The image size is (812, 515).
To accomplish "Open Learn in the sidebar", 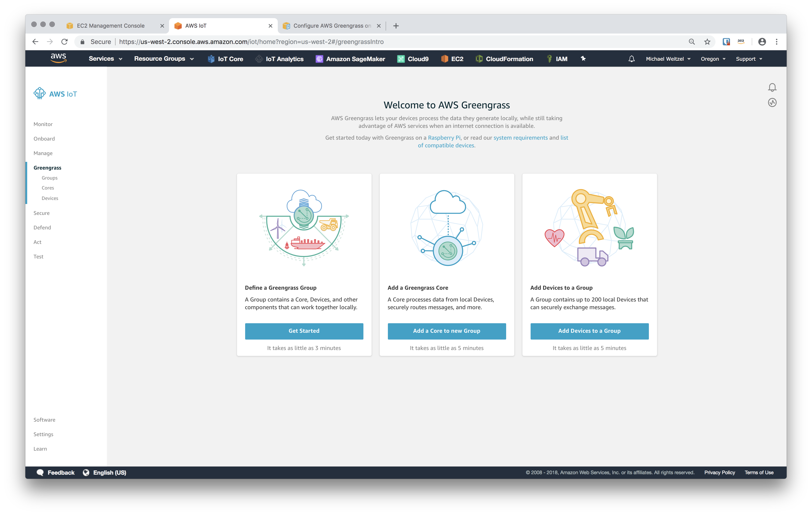I will (40, 449).
